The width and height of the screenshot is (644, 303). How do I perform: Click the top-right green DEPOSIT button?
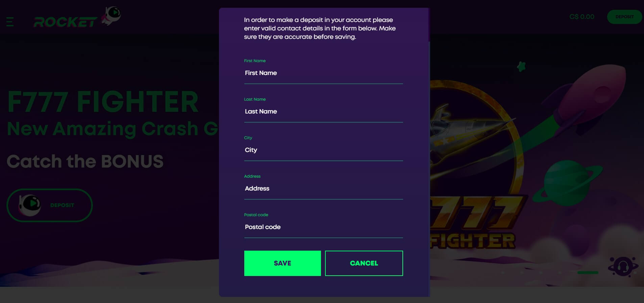pyautogui.click(x=624, y=17)
